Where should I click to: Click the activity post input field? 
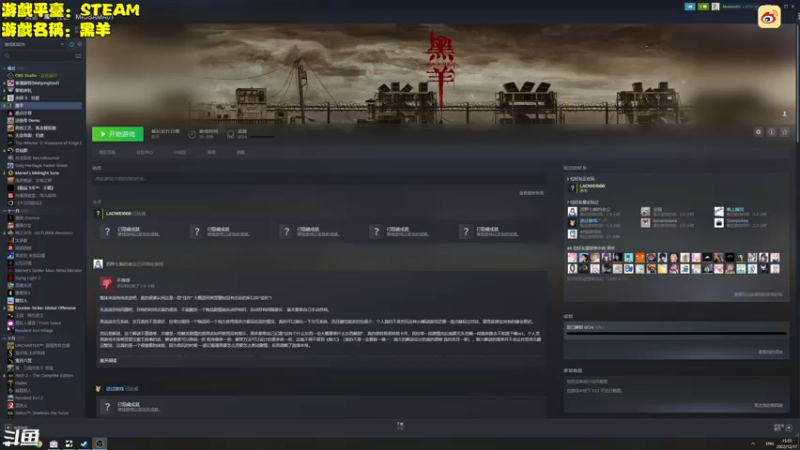pos(318,179)
